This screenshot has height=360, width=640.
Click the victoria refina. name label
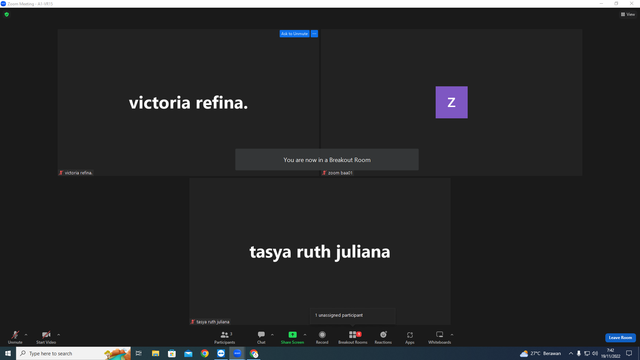pos(76,173)
